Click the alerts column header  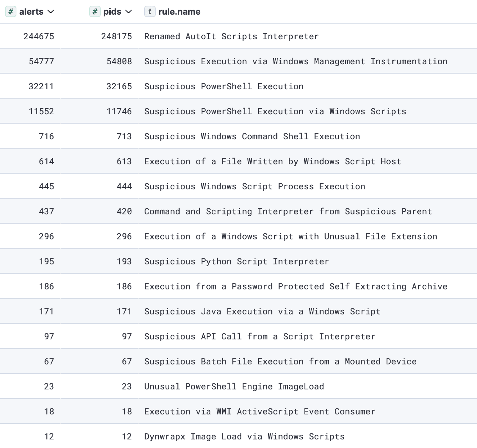[x=32, y=11]
